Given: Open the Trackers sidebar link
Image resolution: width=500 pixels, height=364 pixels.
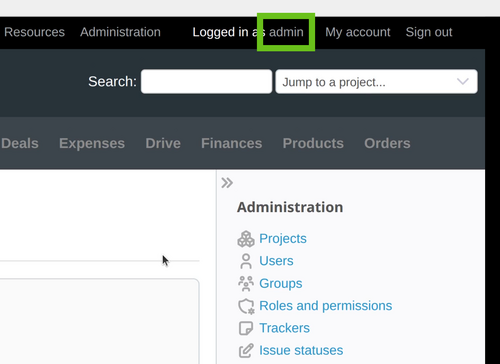Looking at the screenshot, I should (285, 328).
